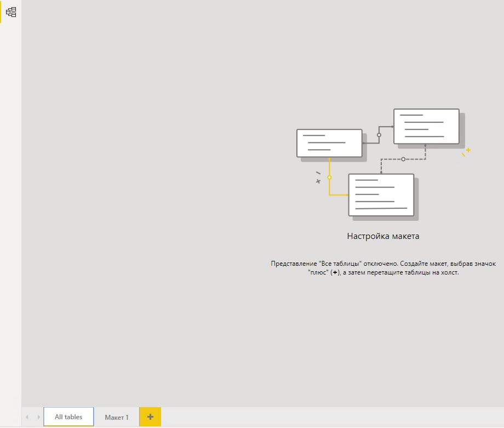The width and height of the screenshot is (504, 428).
Task: Click the table relationship diagram illustration
Action: (383, 164)
